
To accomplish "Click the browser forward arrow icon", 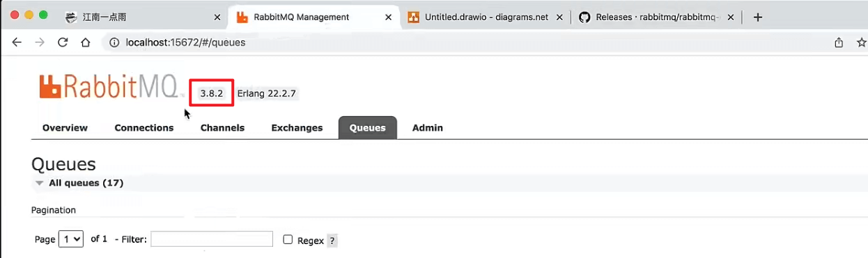I will pyautogui.click(x=40, y=42).
